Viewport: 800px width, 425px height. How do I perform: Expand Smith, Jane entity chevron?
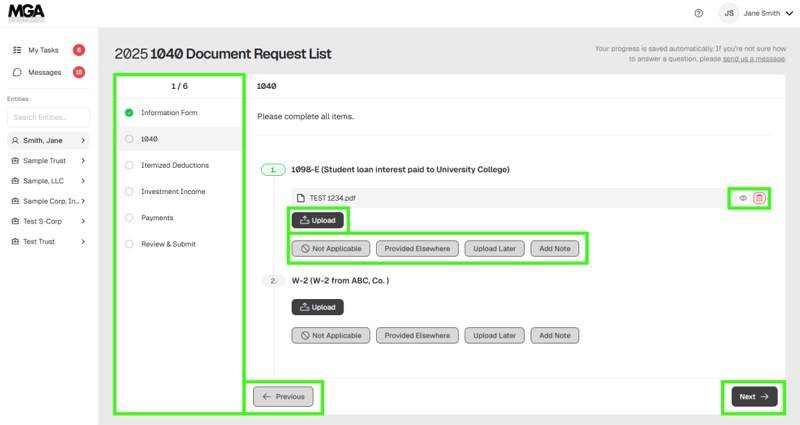tap(83, 140)
